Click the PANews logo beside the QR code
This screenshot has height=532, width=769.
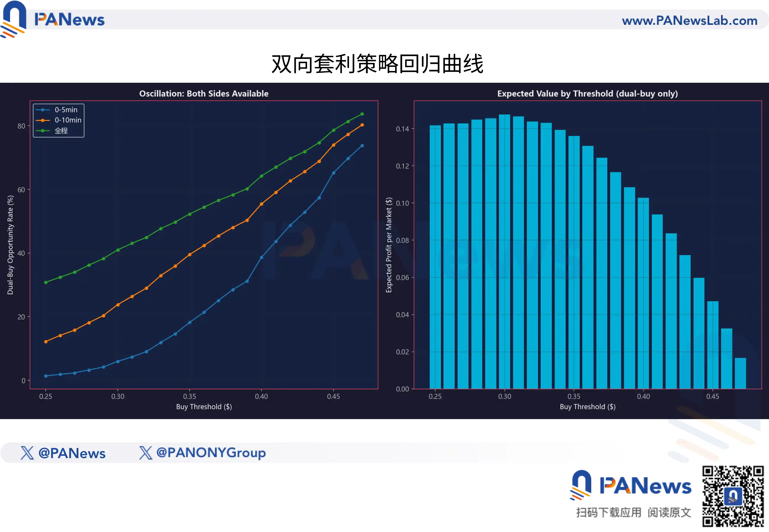click(x=630, y=485)
